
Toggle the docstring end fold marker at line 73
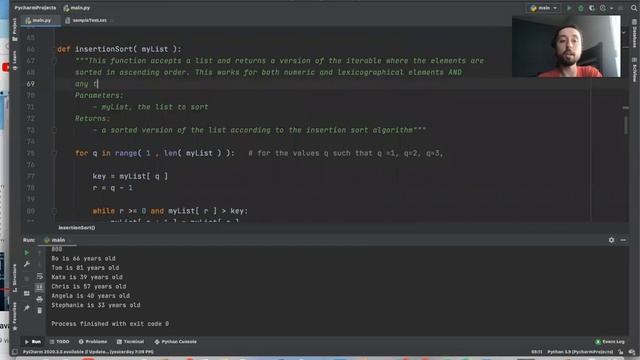pos(54,130)
